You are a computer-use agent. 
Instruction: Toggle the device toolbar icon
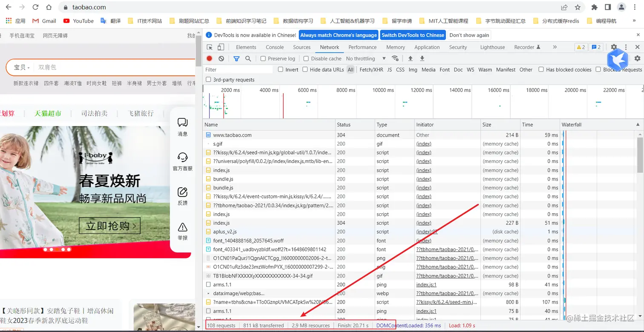click(221, 47)
